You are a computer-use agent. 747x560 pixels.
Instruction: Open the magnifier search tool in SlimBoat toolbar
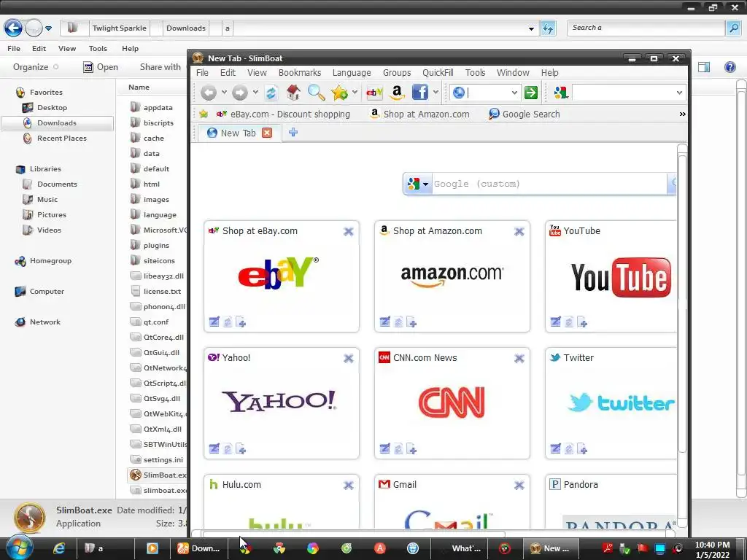pyautogui.click(x=317, y=93)
